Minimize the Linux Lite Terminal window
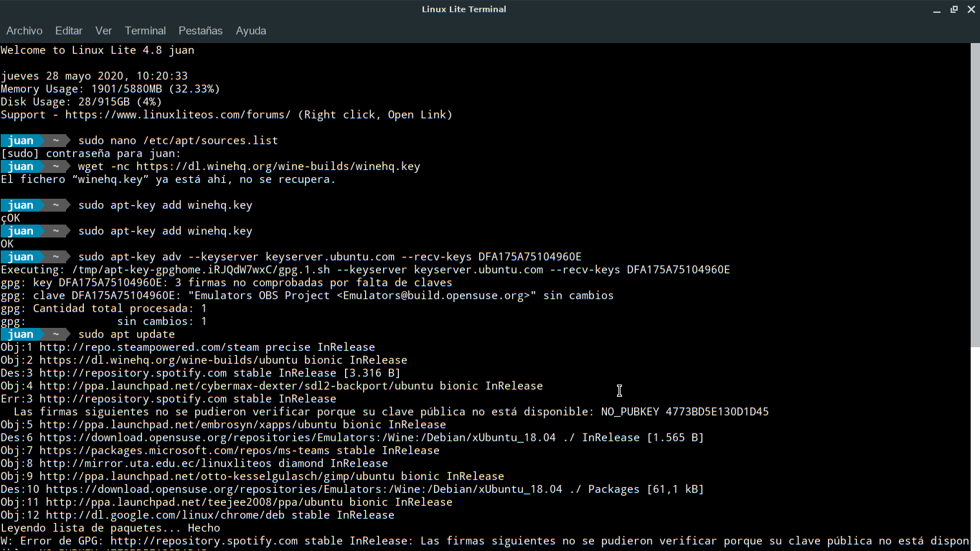The image size is (980, 551). click(938, 9)
